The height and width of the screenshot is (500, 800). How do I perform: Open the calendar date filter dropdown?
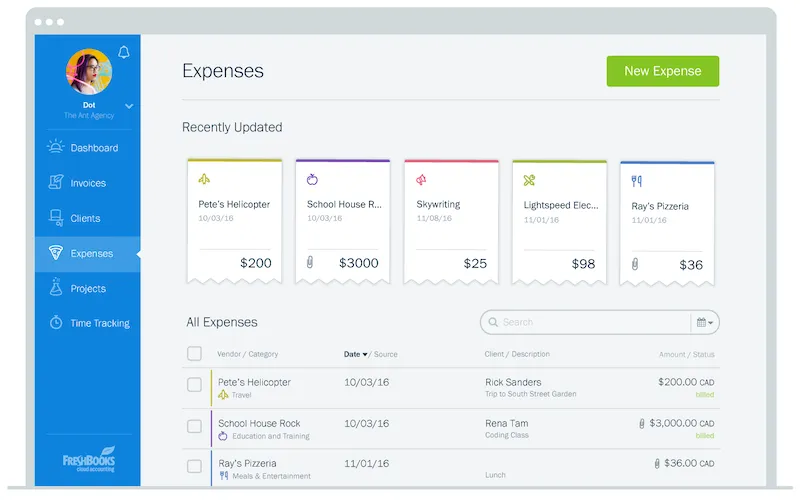coord(704,322)
